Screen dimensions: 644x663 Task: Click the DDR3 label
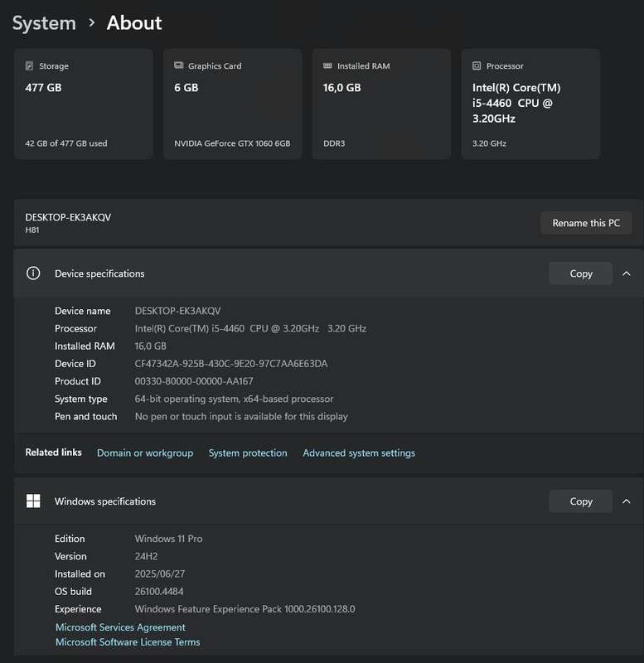coord(334,143)
